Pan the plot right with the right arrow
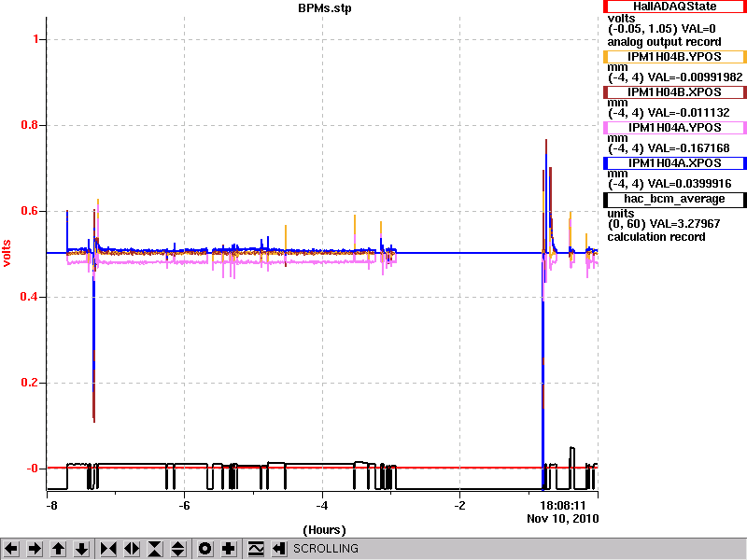 coord(35,549)
